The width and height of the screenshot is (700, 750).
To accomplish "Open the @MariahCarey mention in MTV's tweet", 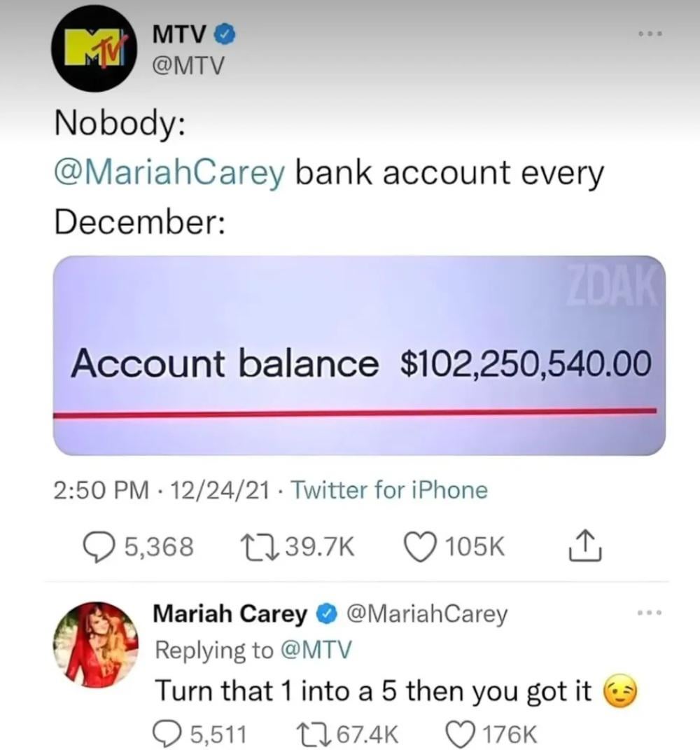I will point(169,173).
